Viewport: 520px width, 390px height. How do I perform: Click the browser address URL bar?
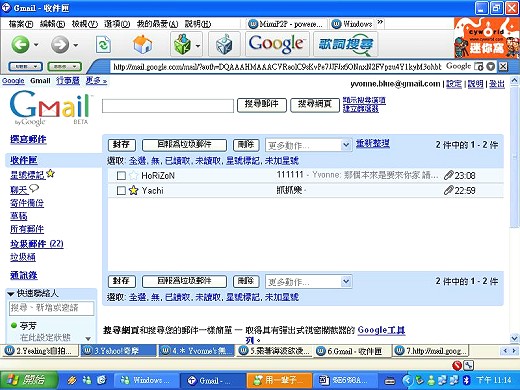pyautogui.click(x=277, y=67)
